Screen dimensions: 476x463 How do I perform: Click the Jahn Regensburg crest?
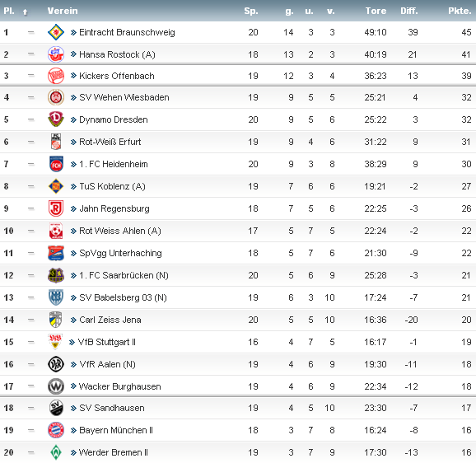tap(56, 208)
